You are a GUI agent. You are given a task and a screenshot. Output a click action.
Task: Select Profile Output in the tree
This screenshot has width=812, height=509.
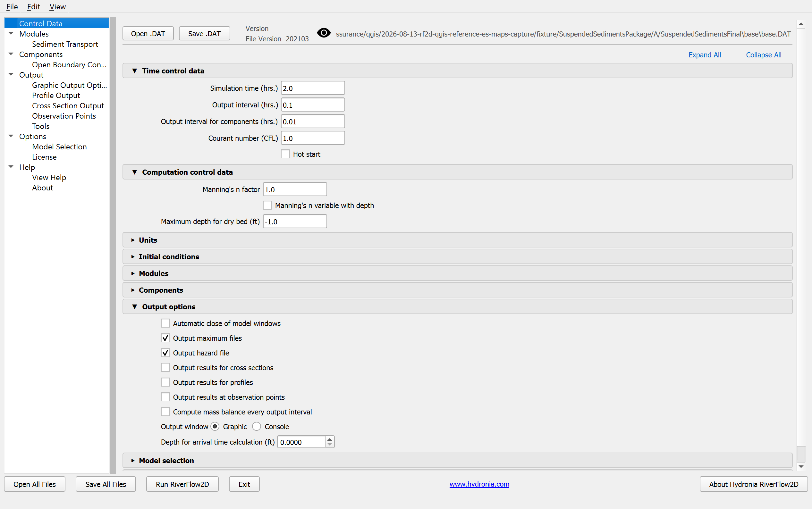[56, 96]
